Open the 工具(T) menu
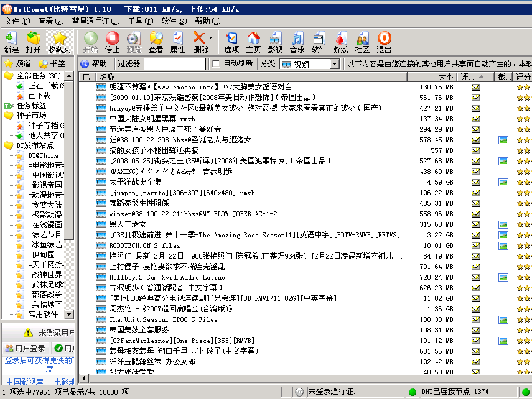Viewport: 532px width, 399px height. tap(141, 21)
